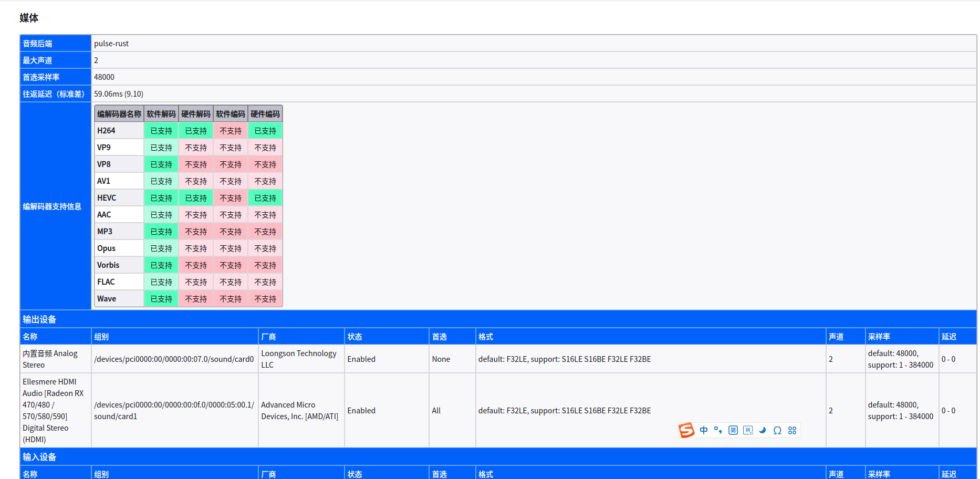This screenshot has height=479, width=980.
Task: Click the Loongson Technology LLC vendor cell
Action: 301,359
